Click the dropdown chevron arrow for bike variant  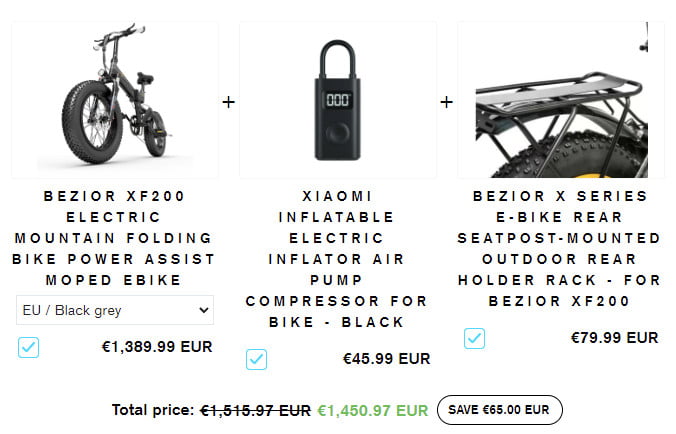[204, 310]
